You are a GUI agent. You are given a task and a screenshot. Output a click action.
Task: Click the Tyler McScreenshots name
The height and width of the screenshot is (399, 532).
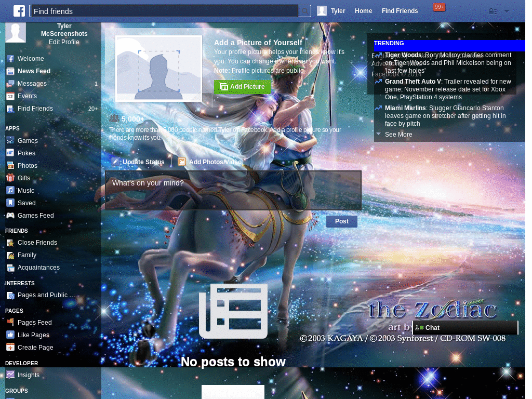tap(64, 30)
